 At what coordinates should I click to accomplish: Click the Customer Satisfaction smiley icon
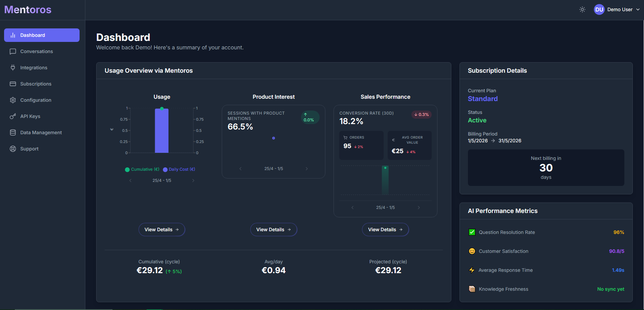[x=472, y=251]
